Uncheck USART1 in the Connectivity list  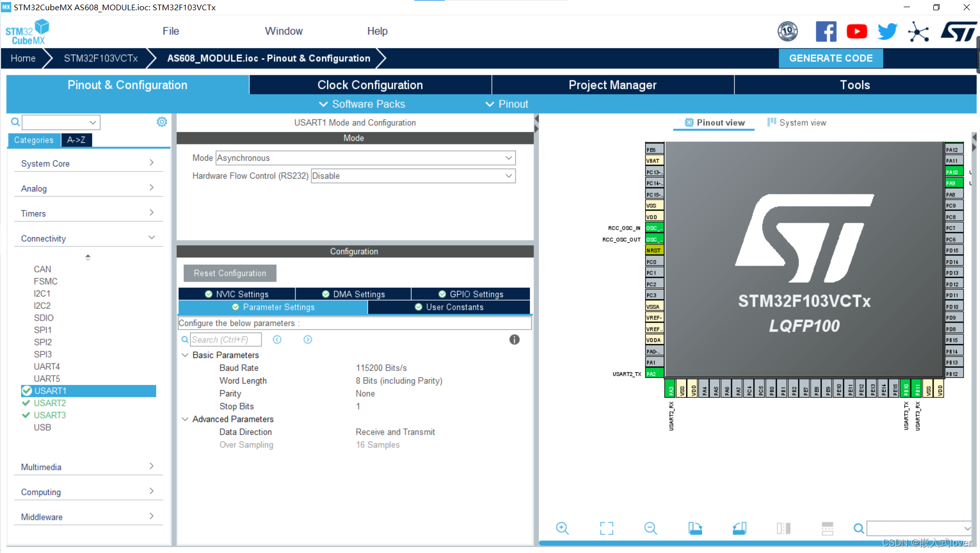point(27,391)
